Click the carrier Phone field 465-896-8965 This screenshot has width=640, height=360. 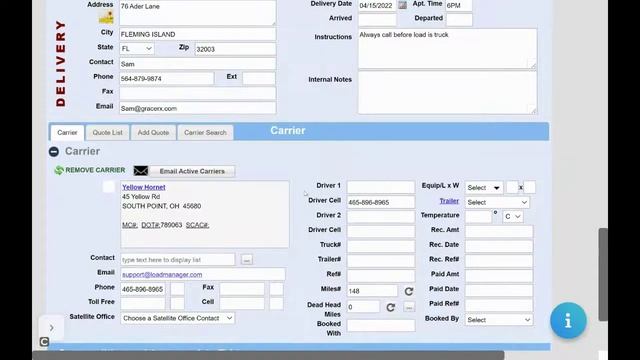coord(143,289)
